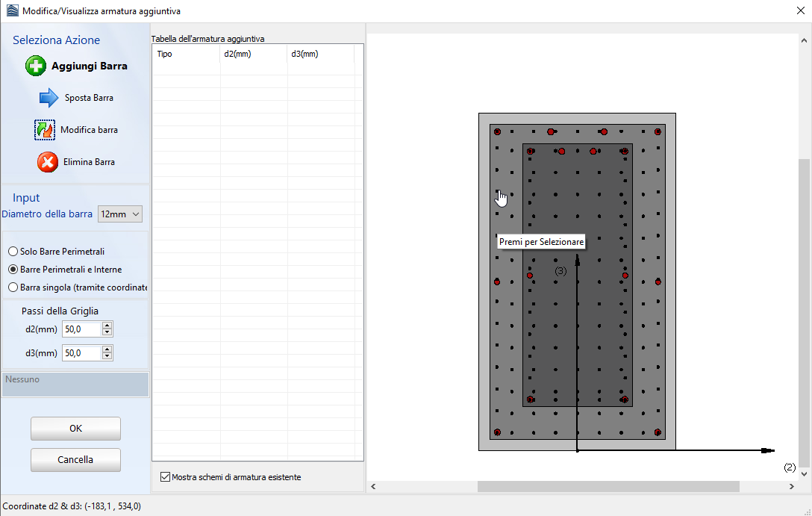Click the horizontal scrollbar thumb under drawing
The width and height of the screenshot is (812, 516).
click(x=608, y=486)
